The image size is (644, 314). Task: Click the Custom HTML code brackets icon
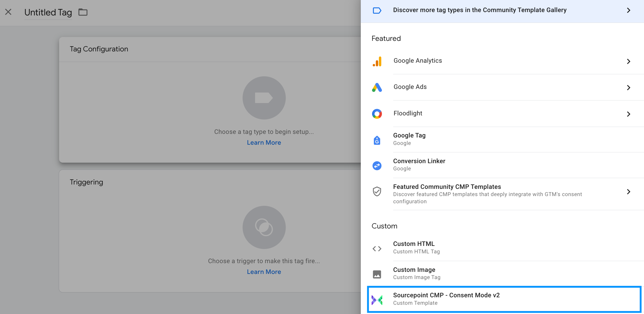pyautogui.click(x=377, y=249)
